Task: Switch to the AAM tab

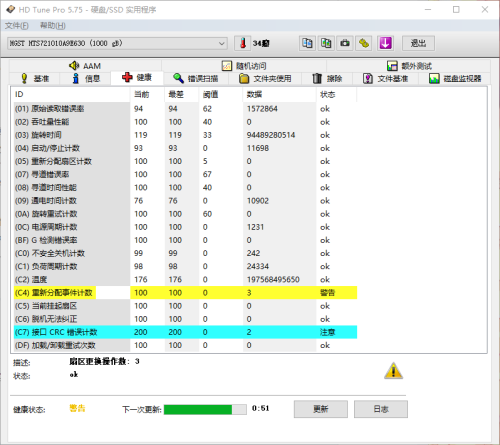Action: [x=85, y=66]
